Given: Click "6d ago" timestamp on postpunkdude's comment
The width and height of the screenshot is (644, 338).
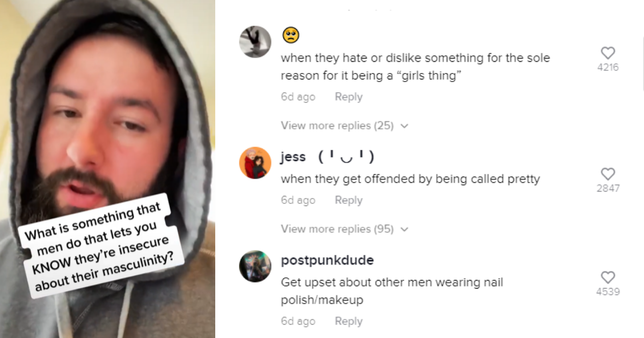Looking at the screenshot, I should [298, 321].
